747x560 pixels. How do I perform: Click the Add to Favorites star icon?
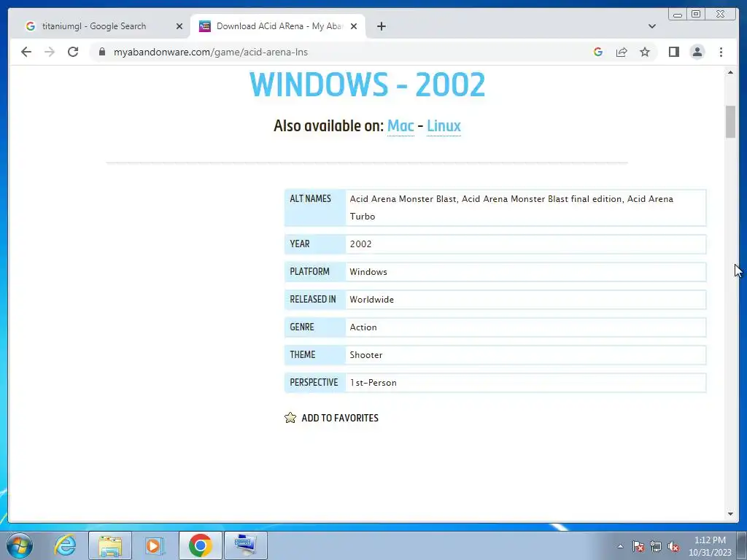[290, 418]
